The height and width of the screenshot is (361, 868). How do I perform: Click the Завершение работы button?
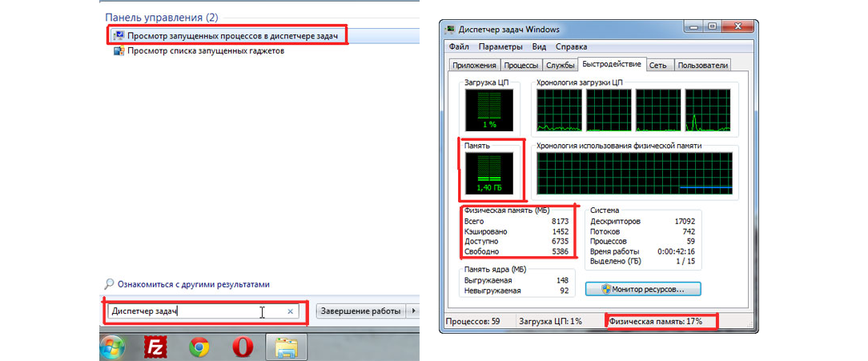point(361,311)
